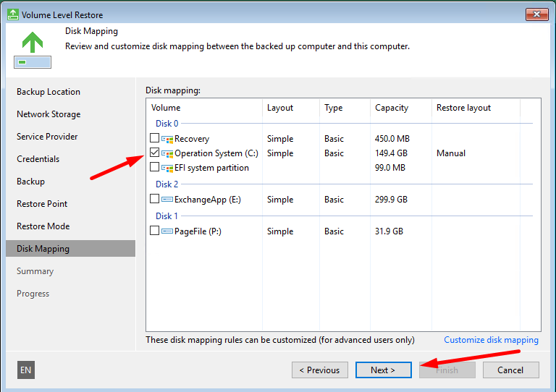Uncheck the Operation System (C:) checkbox
556x392 pixels.
[154, 153]
